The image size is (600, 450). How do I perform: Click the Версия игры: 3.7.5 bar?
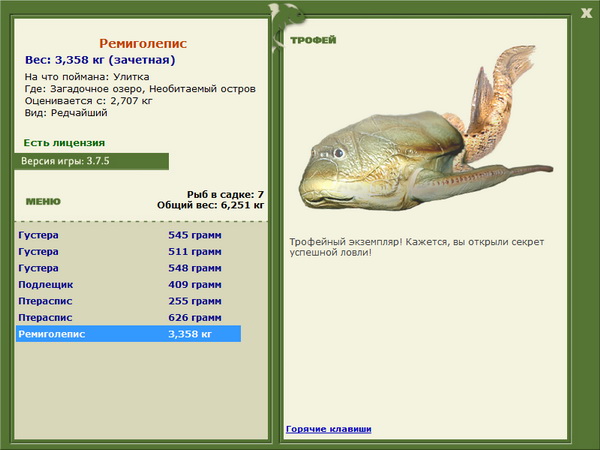91,161
